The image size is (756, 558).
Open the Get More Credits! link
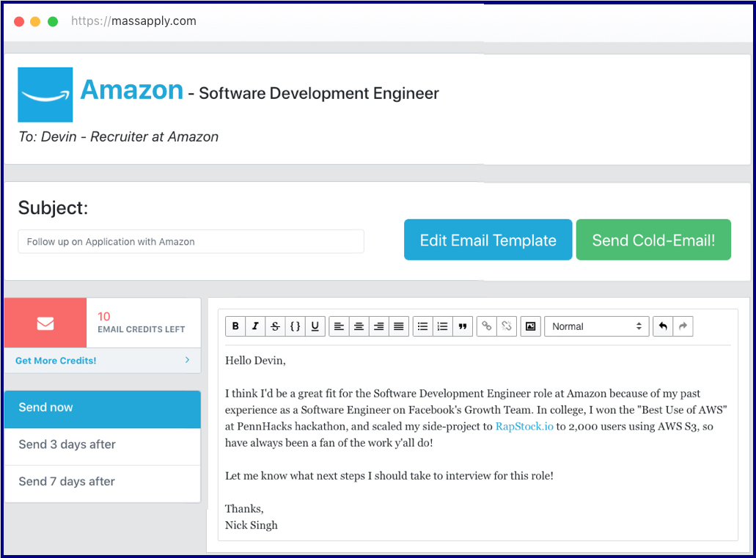[x=56, y=361]
